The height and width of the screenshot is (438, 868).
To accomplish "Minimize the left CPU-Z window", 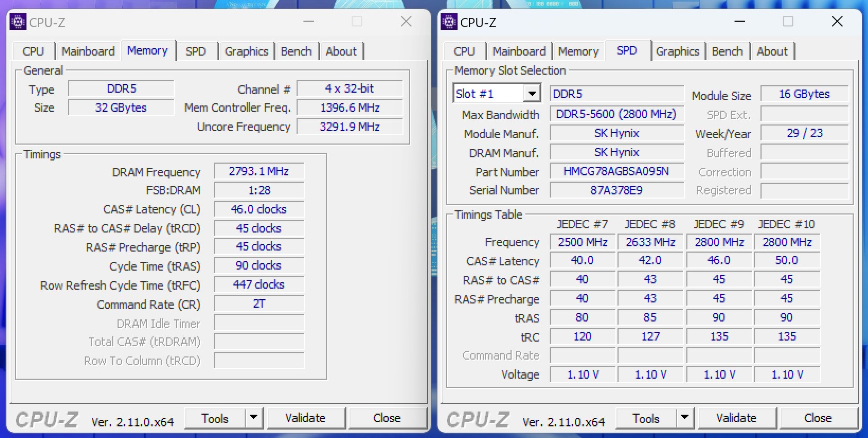I will click(x=309, y=22).
